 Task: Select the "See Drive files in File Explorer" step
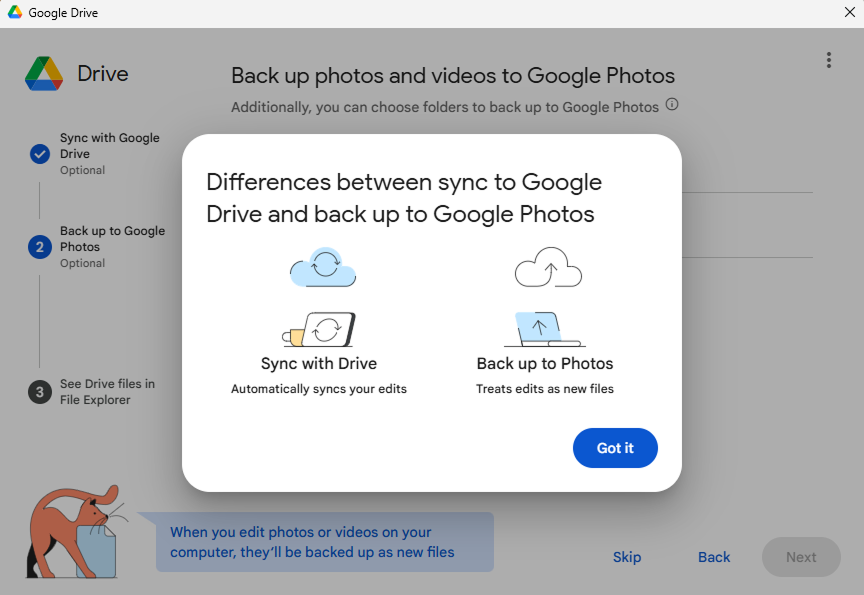[107, 392]
